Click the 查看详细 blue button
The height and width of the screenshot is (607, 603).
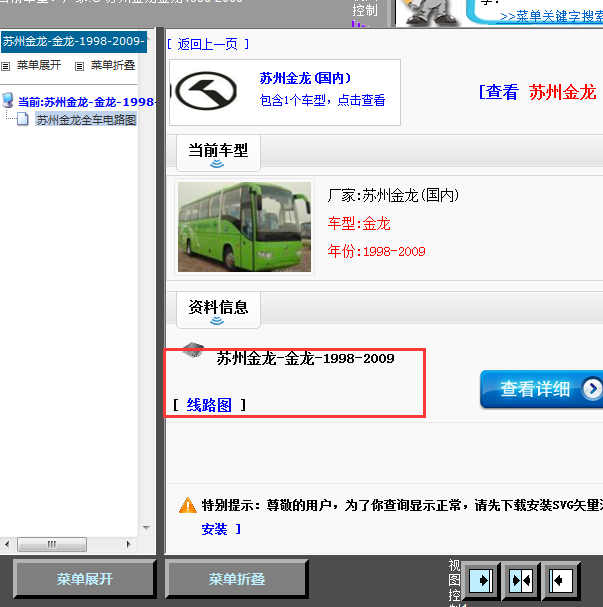click(x=541, y=389)
